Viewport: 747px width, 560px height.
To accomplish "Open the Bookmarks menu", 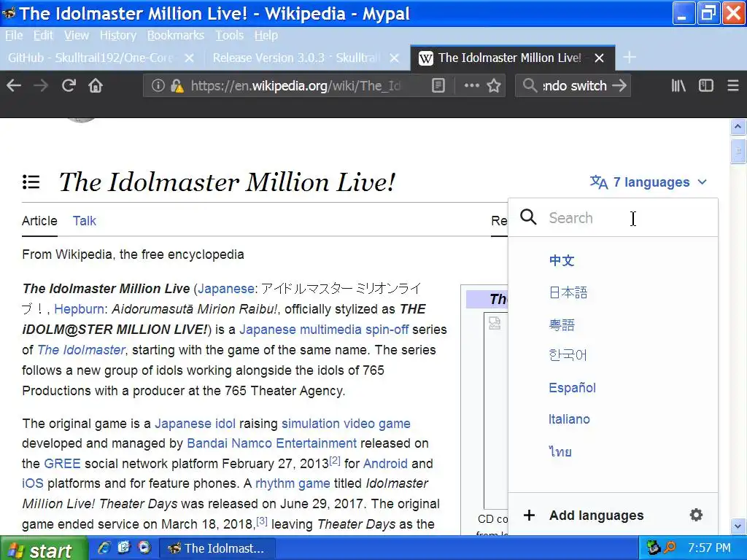I will coord(175,35).
